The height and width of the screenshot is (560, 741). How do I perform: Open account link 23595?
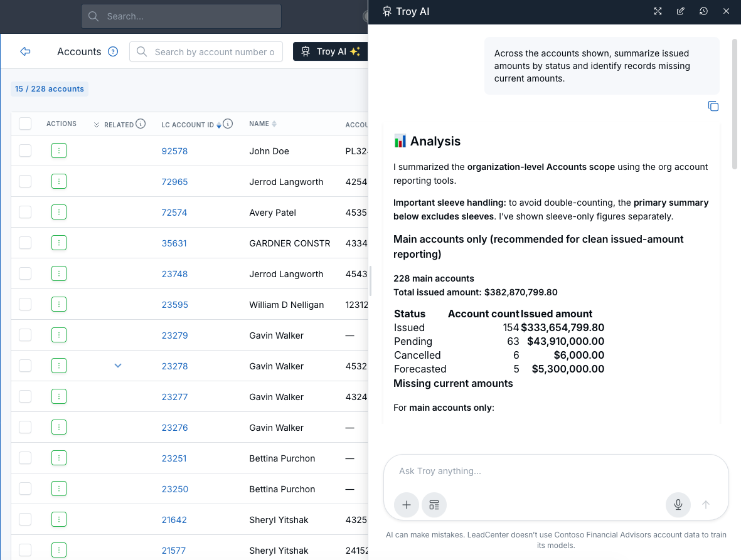click(x=175, y=305)
